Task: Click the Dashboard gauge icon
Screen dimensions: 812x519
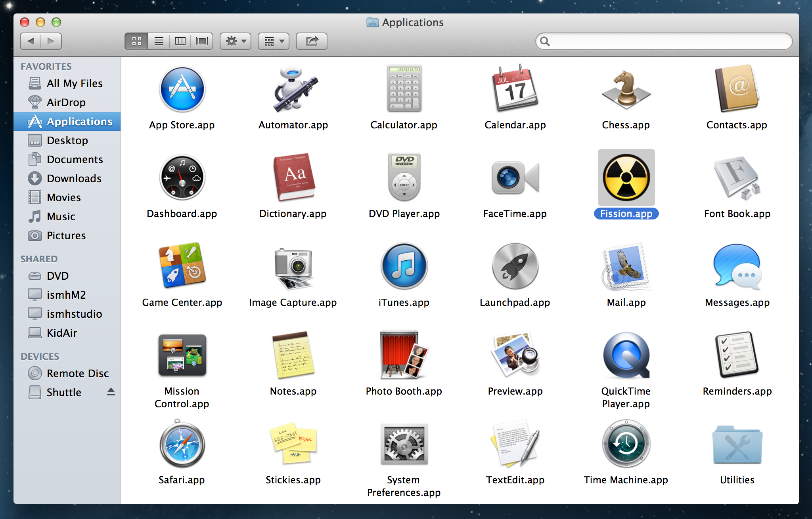Action: click(x=182, y=177)
